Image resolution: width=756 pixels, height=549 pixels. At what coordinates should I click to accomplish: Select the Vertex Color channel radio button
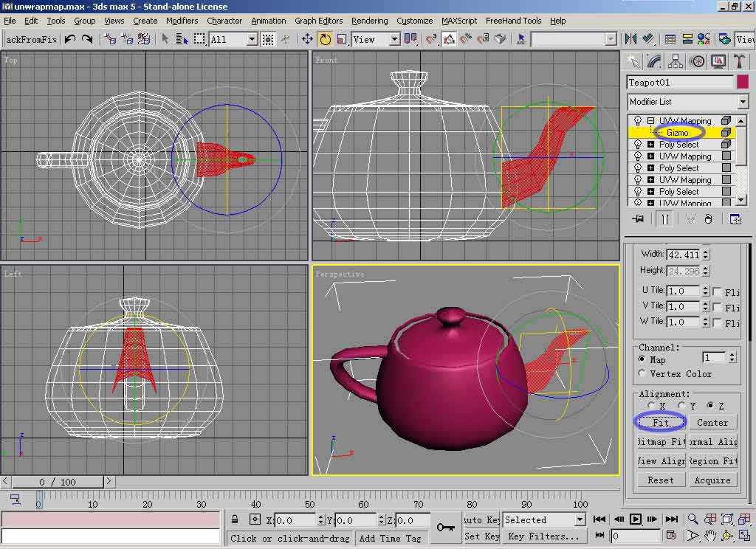pos(642,374)
